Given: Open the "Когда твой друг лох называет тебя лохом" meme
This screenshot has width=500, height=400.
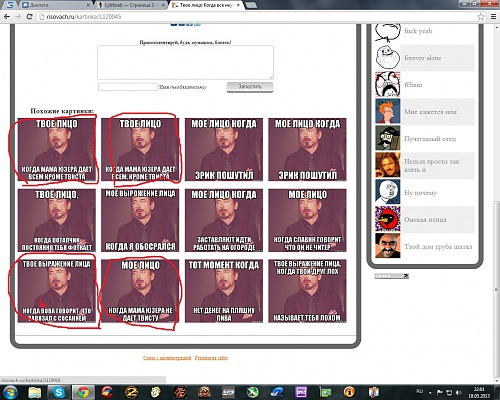Looking at the screenshot, I should point(307,291).
